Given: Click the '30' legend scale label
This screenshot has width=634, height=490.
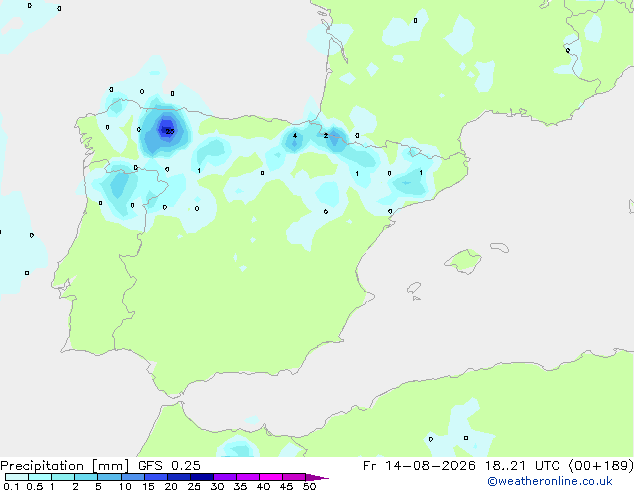Looking at the screenshot, I should tap(218, 486).
